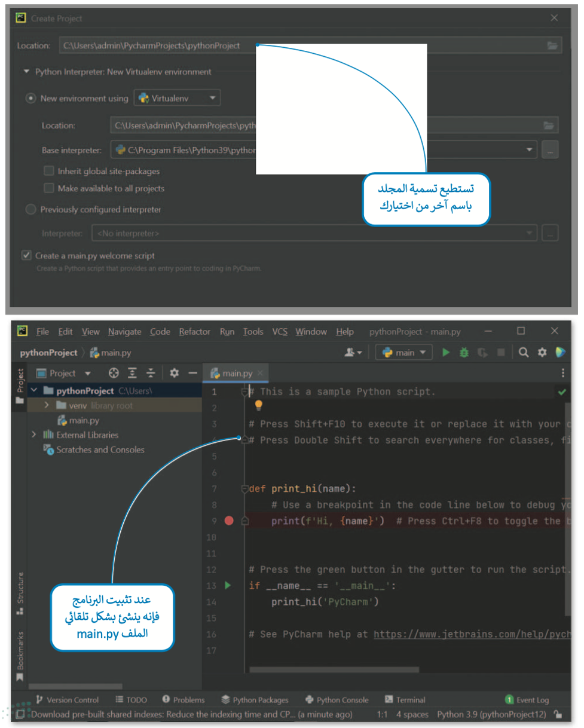This screenshot has width=584, height=728.
Task: Start debugging with the bug icon
Action: pyautogui.click(x=464, y=353)
